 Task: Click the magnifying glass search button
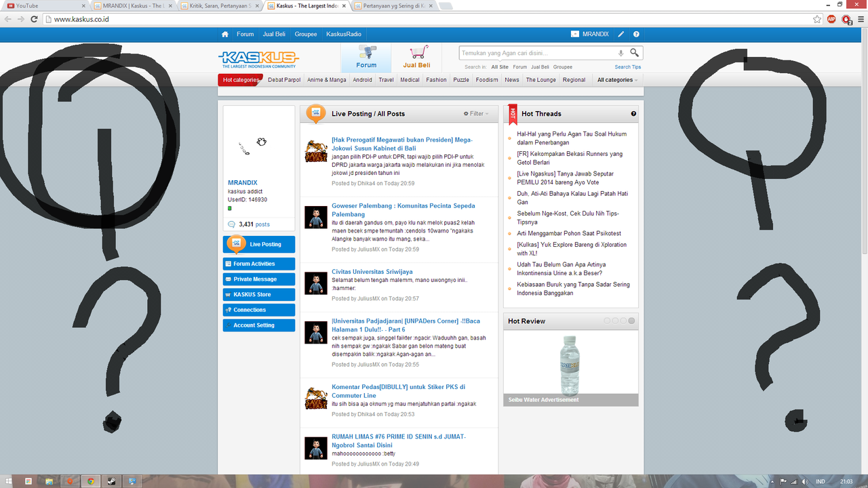click(x=634, y=53)
